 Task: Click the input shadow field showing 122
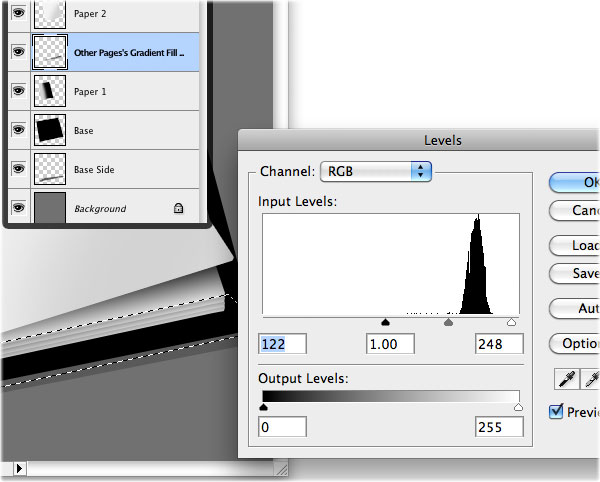pos(282,344)
